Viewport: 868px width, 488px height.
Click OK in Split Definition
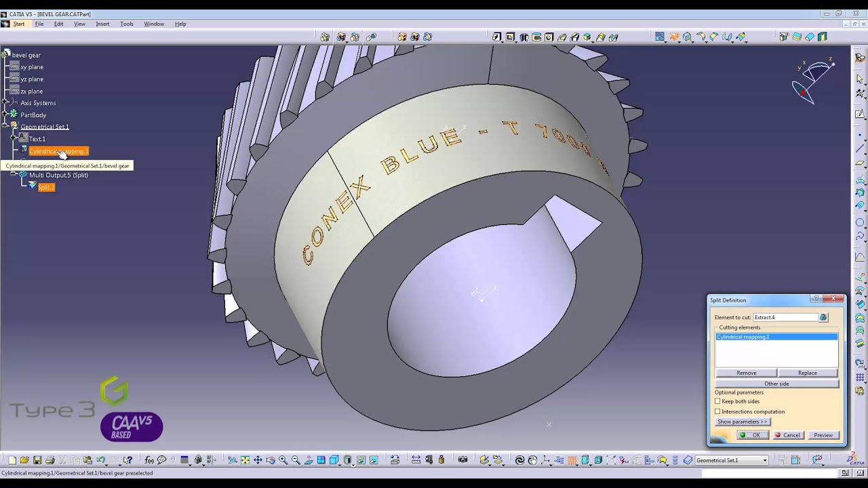[x=753, y=435]
